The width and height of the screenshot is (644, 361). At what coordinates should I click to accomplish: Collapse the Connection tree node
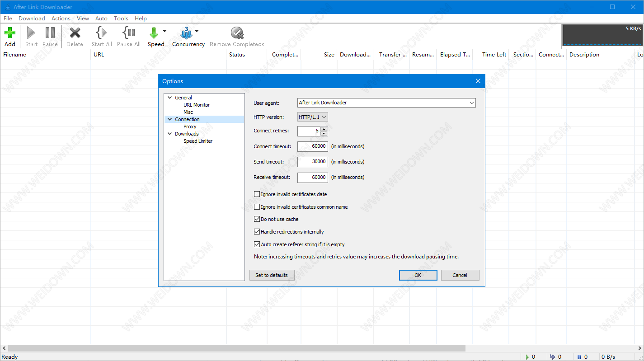[x=170, y=119]
